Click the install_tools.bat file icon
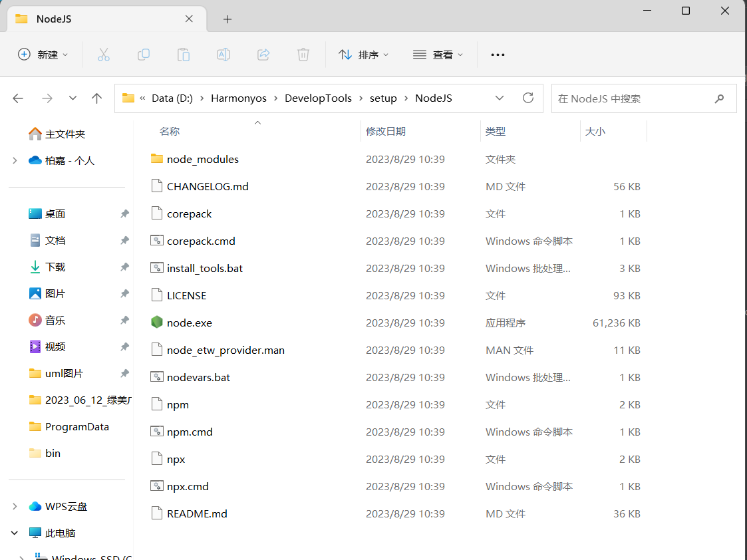Viewport: 747px width, 560px height. click(x=157, y=267)
